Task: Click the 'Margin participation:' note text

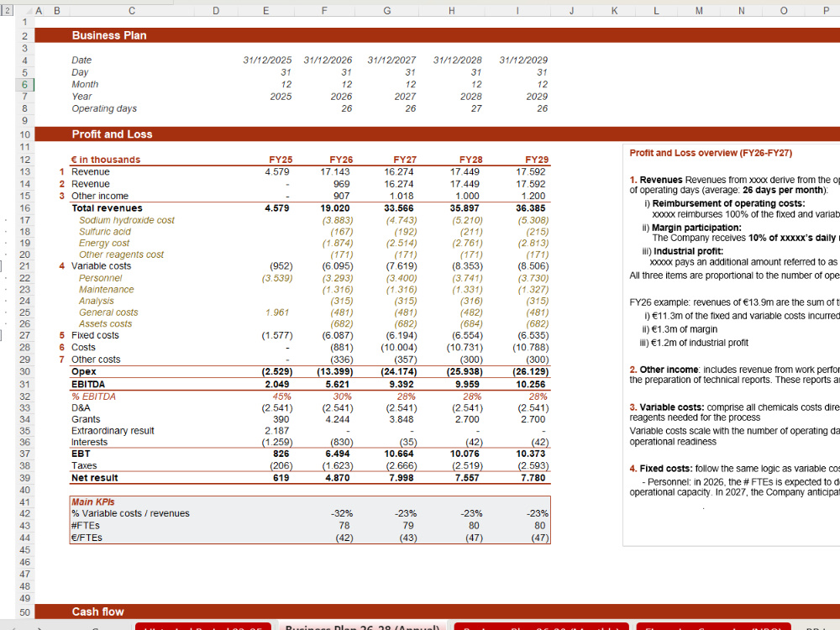Action: pos(696,228)
